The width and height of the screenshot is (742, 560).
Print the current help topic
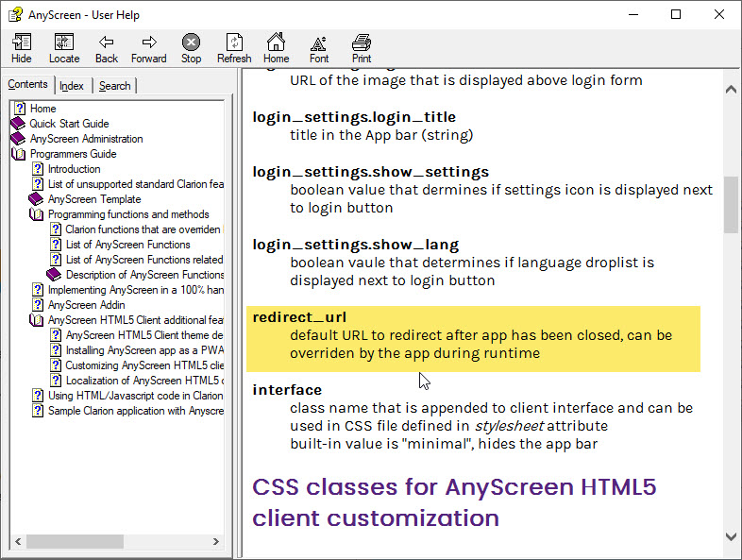[x=362, y=48]
